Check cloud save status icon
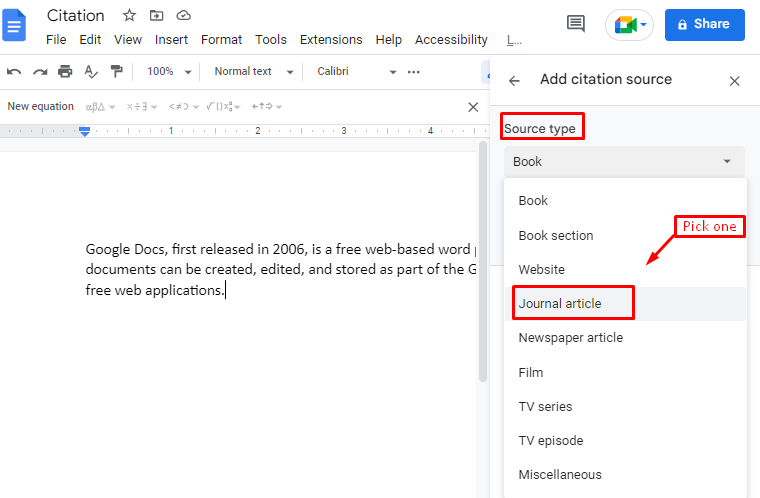Viewport: 760px width, 498px height. tap(183, 16)
